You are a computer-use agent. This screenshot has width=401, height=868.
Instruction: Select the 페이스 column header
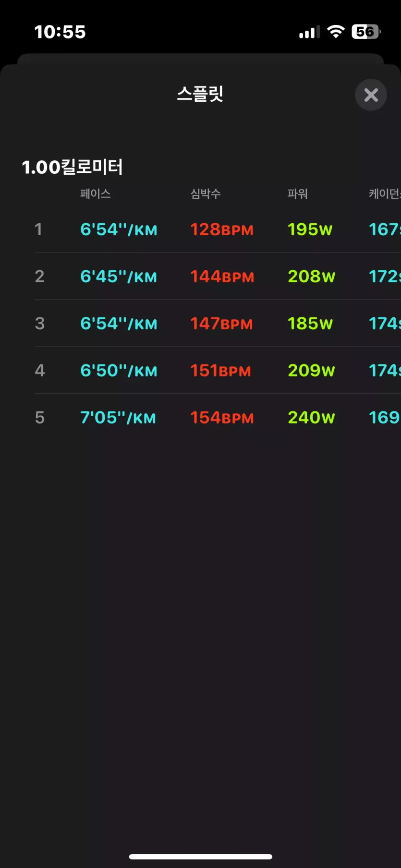tap(95, 194)
